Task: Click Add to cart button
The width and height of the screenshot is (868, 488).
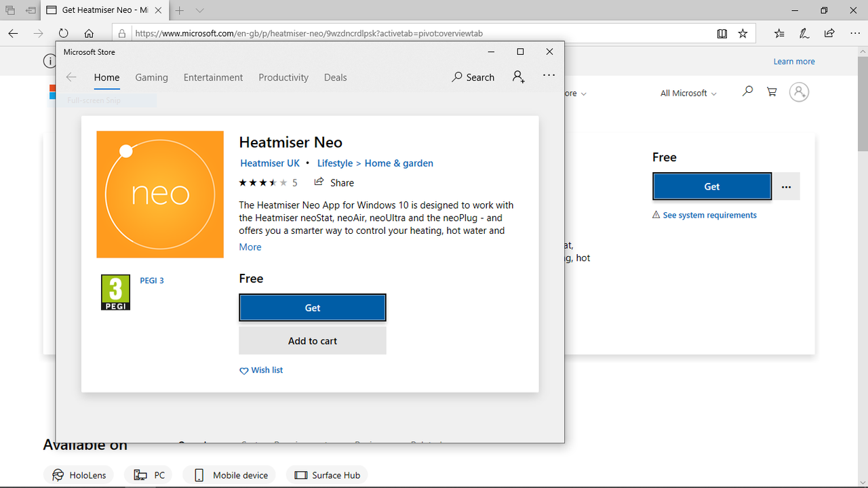Action: pos(313,341)
